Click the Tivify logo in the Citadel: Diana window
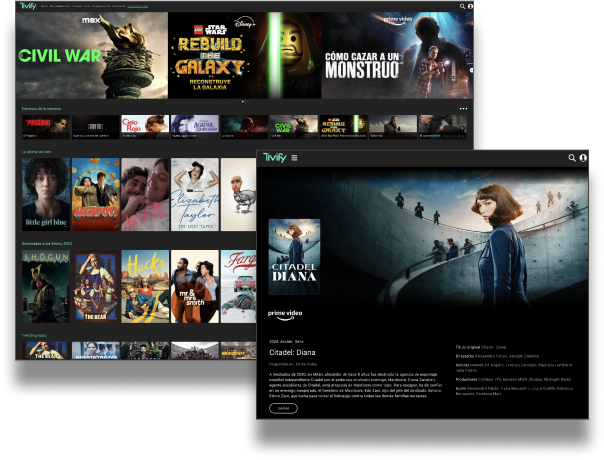604x460 pixels. point(275,158)
